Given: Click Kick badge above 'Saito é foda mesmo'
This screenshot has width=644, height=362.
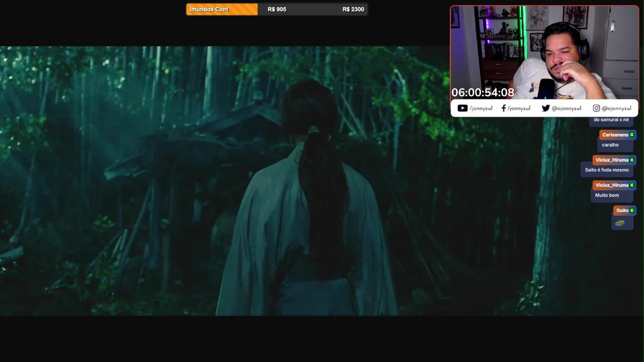Looking at the screenshot, I should click(632, 160).
